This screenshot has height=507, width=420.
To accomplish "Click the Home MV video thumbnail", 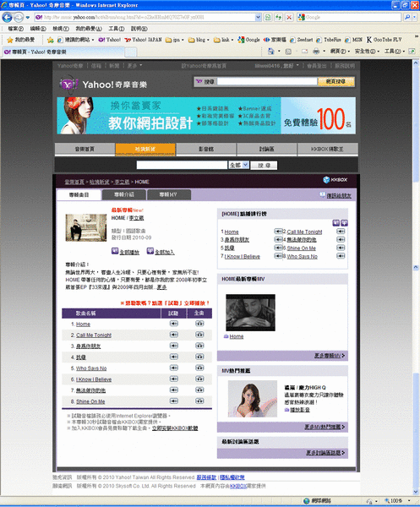I will point(251,313).
